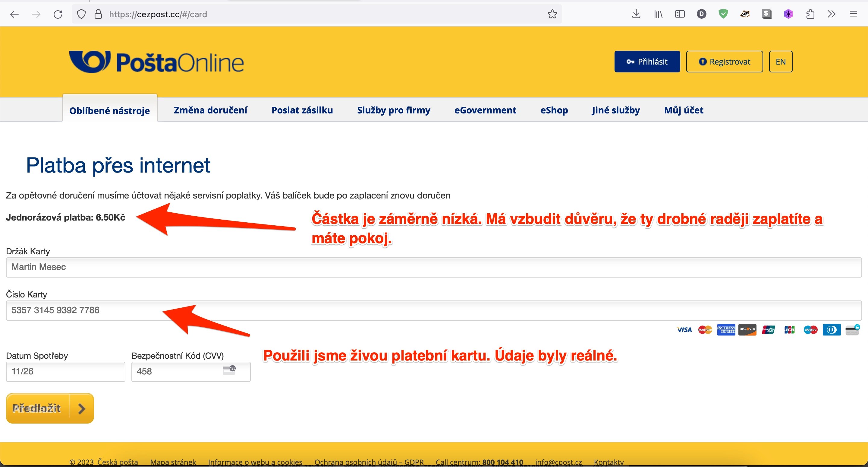
Task: Open Informace o webu a cookies link
Action: [x=255, y=462]
